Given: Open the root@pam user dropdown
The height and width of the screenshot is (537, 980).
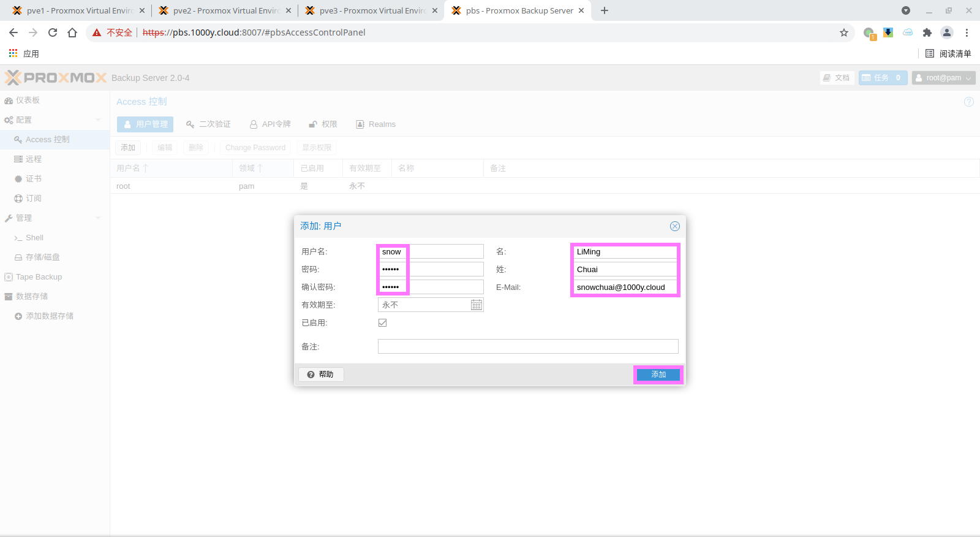Looking at the screenshot, I should point(943,78).
